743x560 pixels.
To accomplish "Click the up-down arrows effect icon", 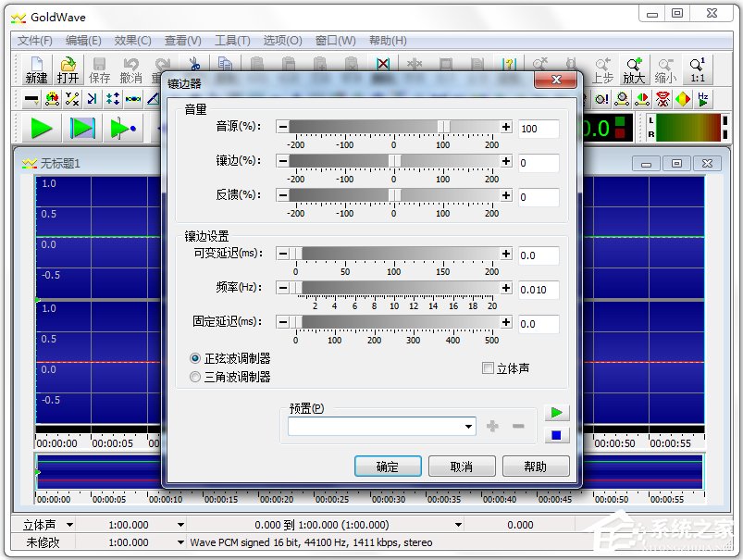I will (113, 99).
